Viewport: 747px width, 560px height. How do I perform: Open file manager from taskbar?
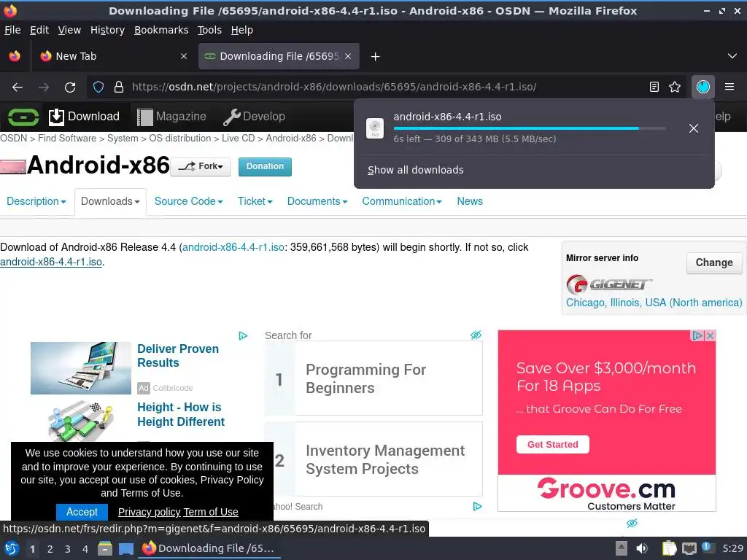(x=105, y=548)
